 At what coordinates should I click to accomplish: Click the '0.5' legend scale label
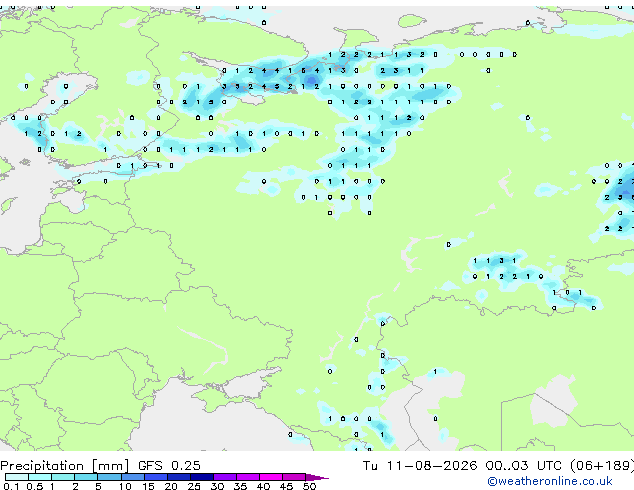pyautogui.click(x=35, y=486)
